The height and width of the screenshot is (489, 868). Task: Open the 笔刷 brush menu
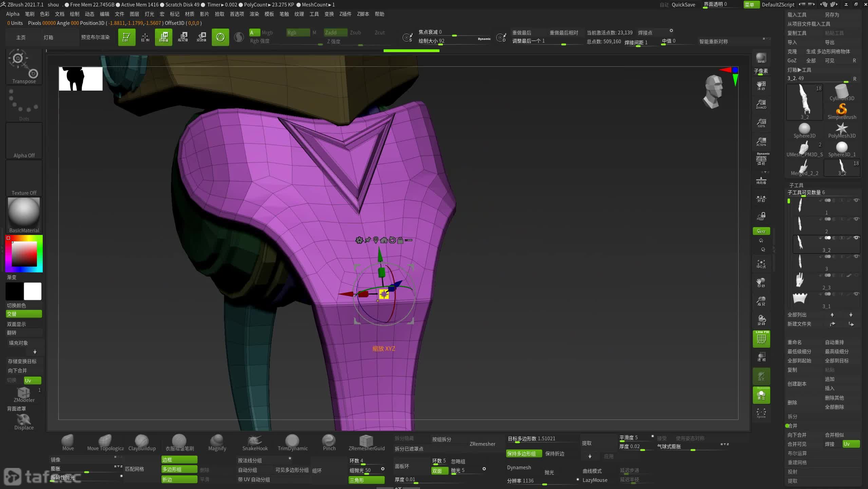[30, 14]
